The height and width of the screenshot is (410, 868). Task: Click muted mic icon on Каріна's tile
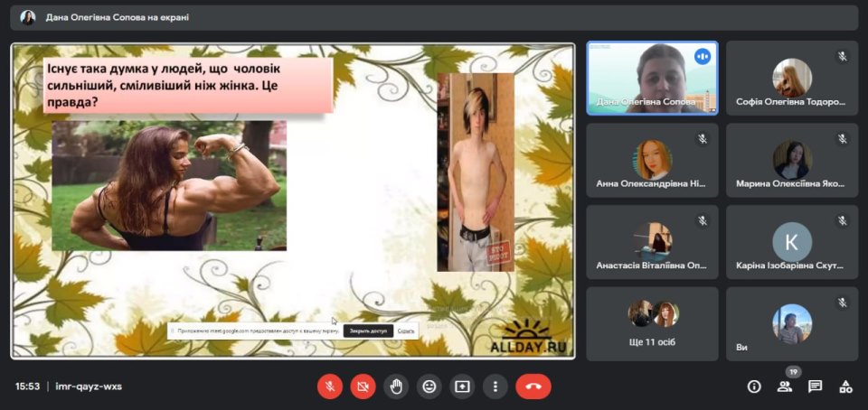(842, 220)
